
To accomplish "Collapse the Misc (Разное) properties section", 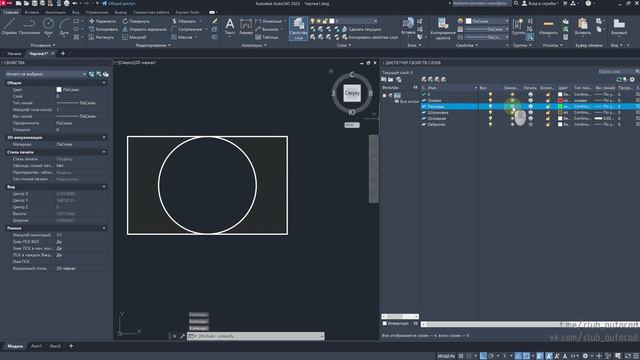I will [104, 228].
